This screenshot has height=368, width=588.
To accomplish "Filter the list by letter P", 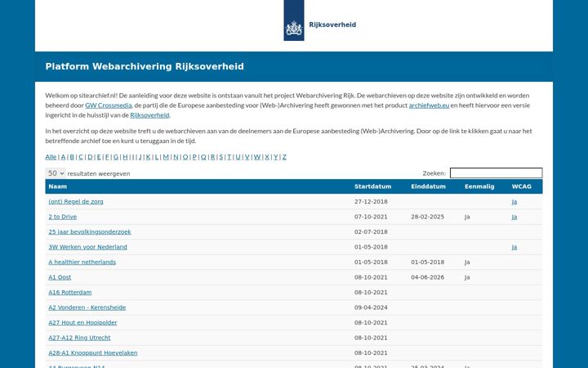I will click(194, 157).
